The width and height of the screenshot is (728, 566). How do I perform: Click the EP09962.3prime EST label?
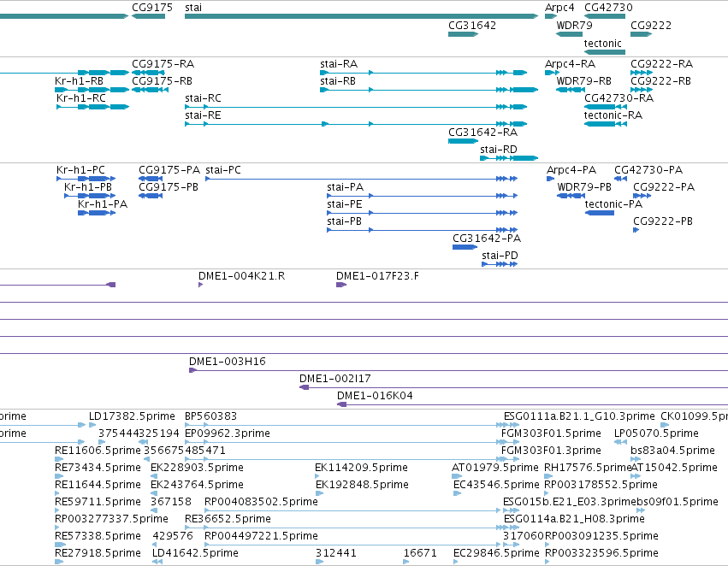pos(228,433)
